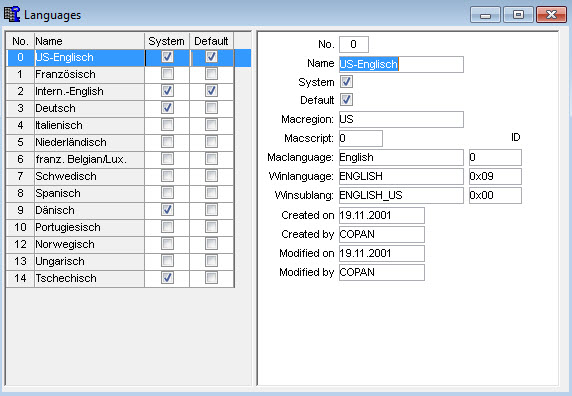572x396 pixels.
Task: Click the Name field showing US-Englisch
Action: coord(401,64)
